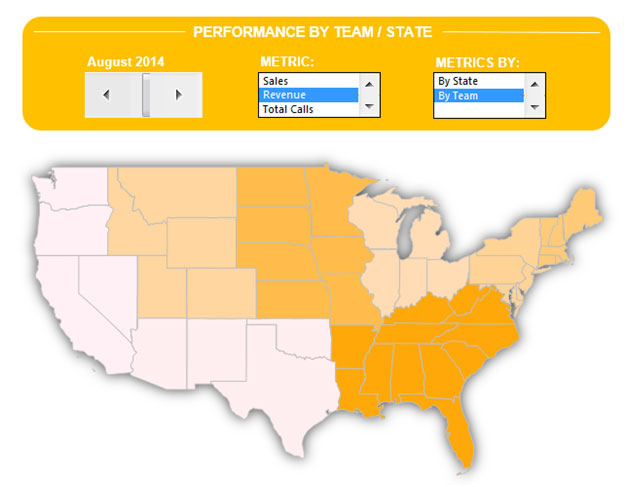Click the August 2014 date label
The width and height of the screenshot is (628, 487).
[126, 62]
